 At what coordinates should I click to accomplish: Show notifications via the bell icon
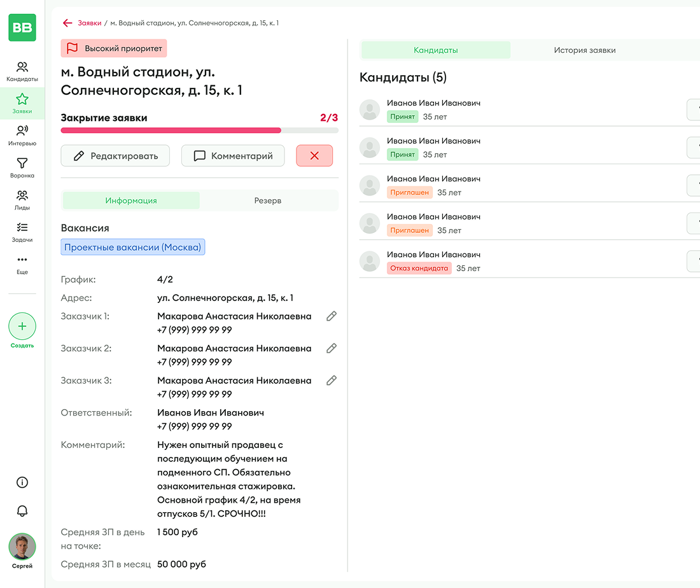(x=22, y=510)
